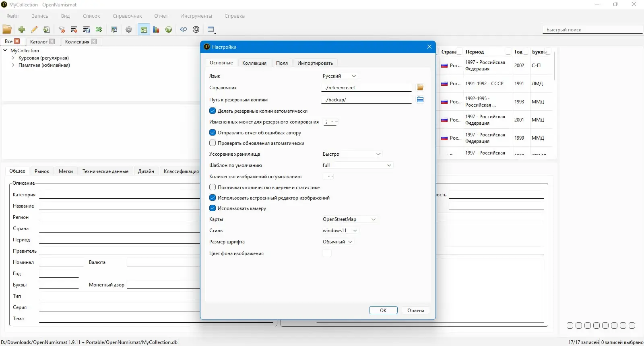Open the Стиль style dropdown

pos(340,231)
